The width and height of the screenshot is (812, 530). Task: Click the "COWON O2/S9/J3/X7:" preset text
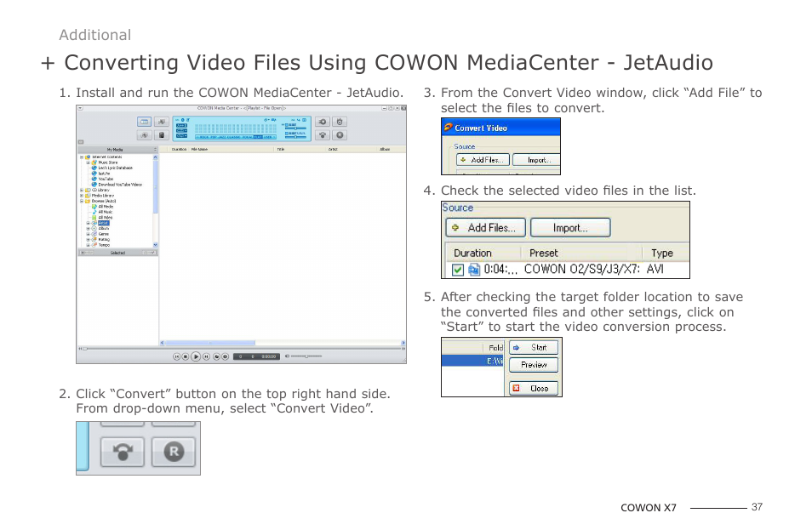pos(582,269)
